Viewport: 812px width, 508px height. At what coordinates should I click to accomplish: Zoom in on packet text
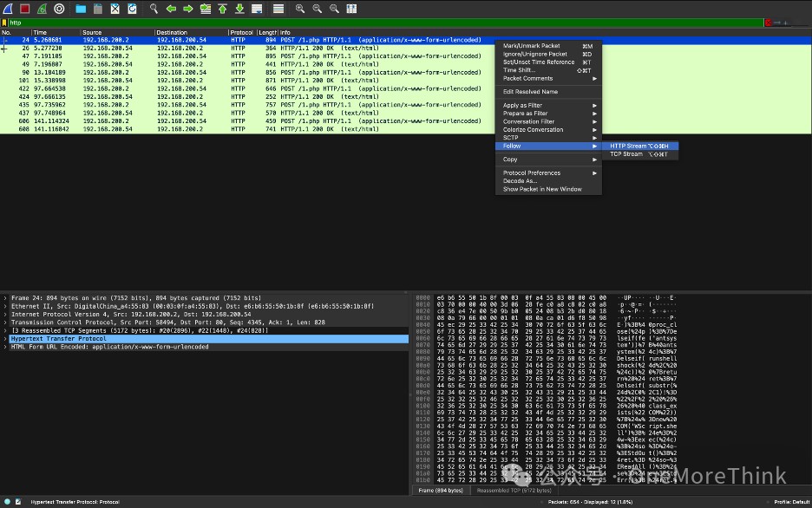click(x=300, y=9)
